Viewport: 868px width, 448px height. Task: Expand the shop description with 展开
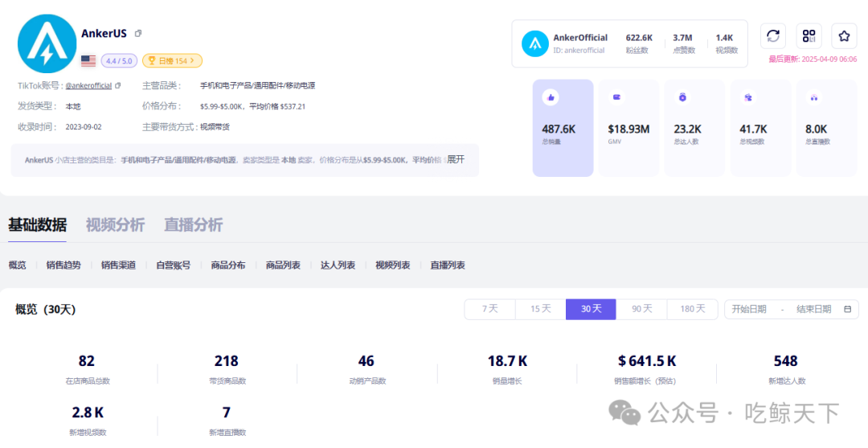click(456, 159)
